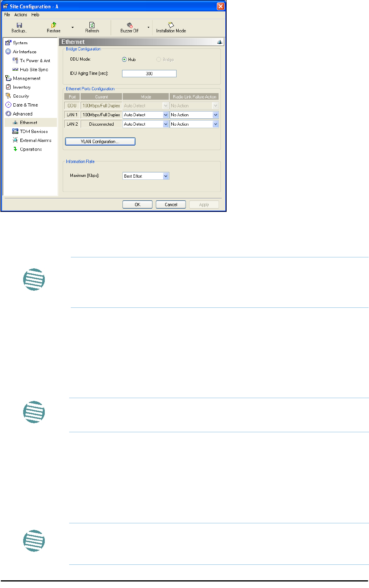Select Operations in the sidebar
The height and width of the screenshot is (588, 369).
pyautogui.click(x=31, y=149)
